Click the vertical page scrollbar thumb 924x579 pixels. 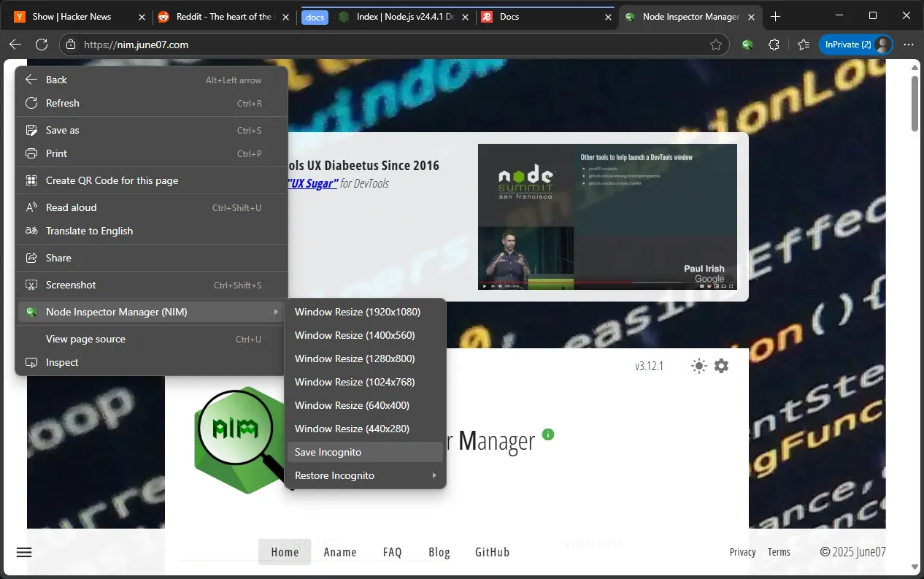tap(915, 102)
